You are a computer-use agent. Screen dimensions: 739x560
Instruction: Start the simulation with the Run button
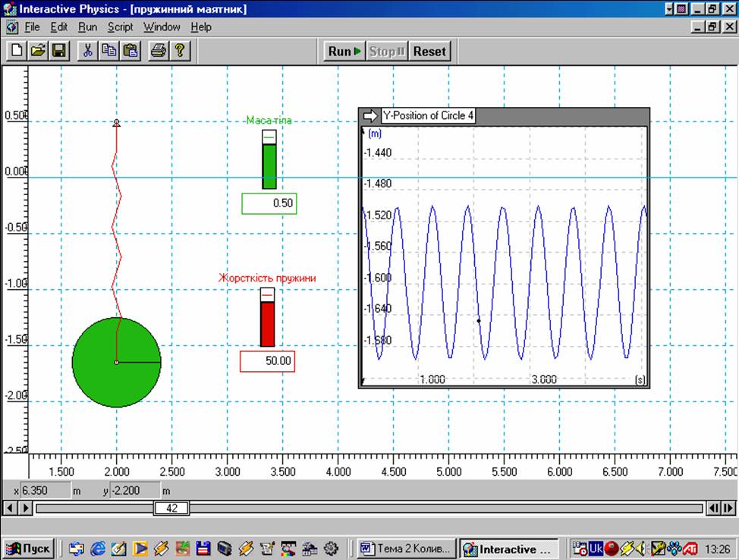[344, 51]
